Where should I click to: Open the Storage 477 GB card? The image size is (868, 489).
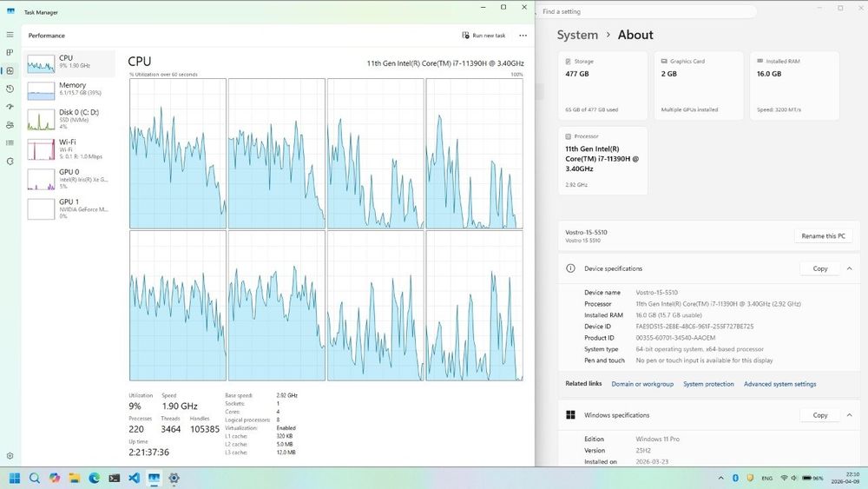point(602,85)
